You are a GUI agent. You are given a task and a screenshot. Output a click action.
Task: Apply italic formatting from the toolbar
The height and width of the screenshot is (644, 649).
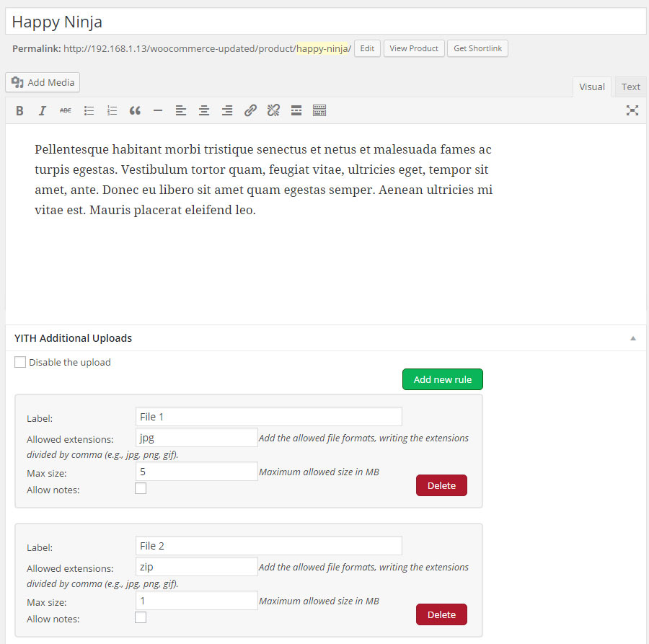coord(43,110)
